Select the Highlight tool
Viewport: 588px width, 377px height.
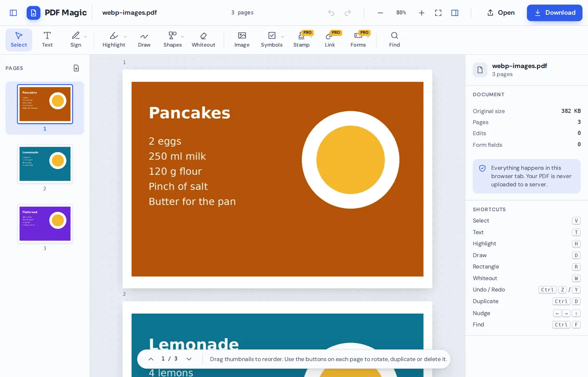114,40
